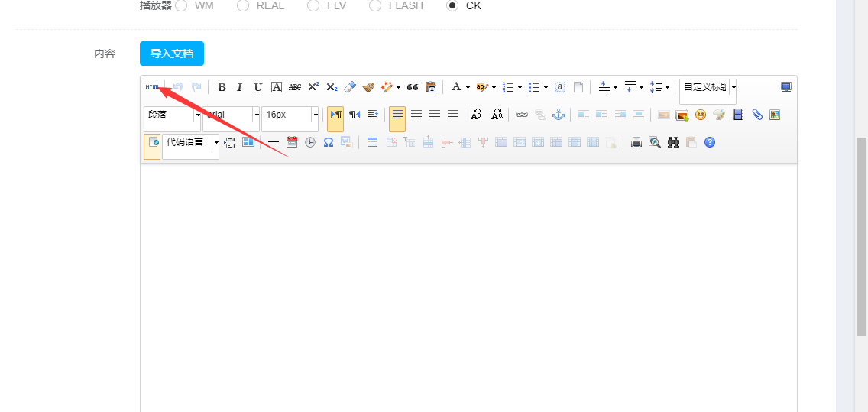This screenshot has height=412, width=868.
Task: Insert a blockquote
Action: (x=413, y=87)
